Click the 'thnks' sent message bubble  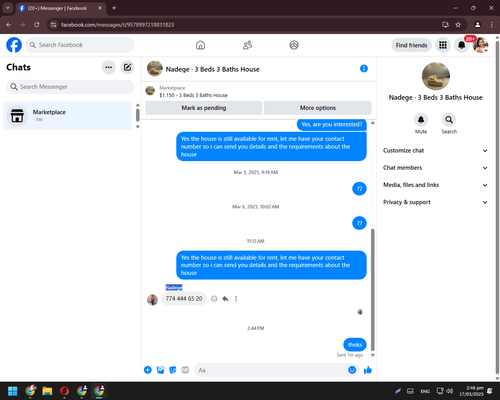[x=355, y=345]
